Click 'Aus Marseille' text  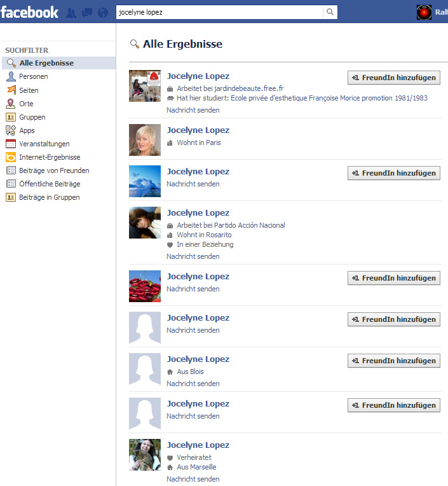pyautogui.click(x=196, y=467)
